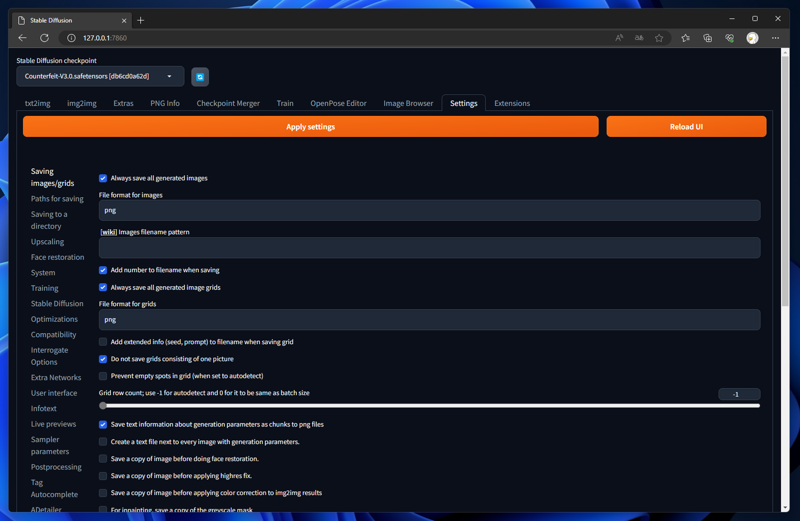Click the browser address bar URL
The height and width of the screenshot is (521, 800).
pyautogui.click(x=105, y=38)
